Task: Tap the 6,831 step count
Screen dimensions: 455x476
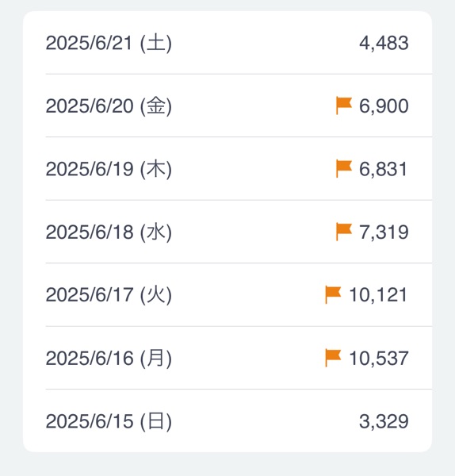Action: click(383, 169)
